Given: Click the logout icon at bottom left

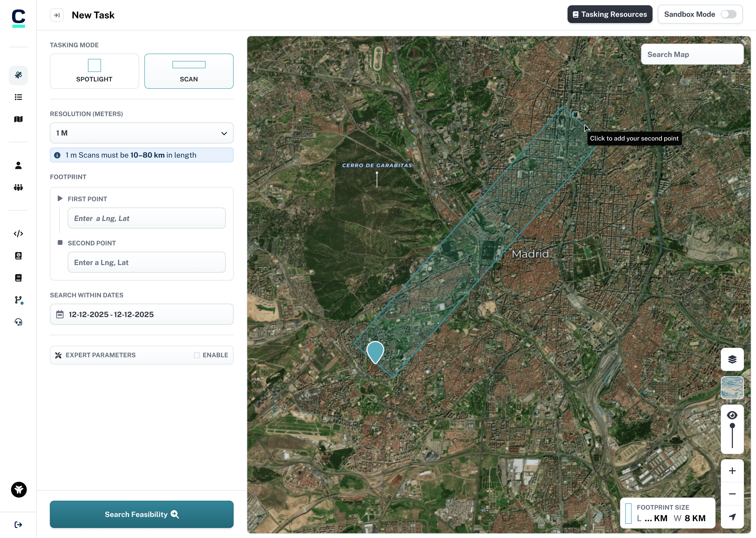Looking at the screenshot, I should 19,525.
